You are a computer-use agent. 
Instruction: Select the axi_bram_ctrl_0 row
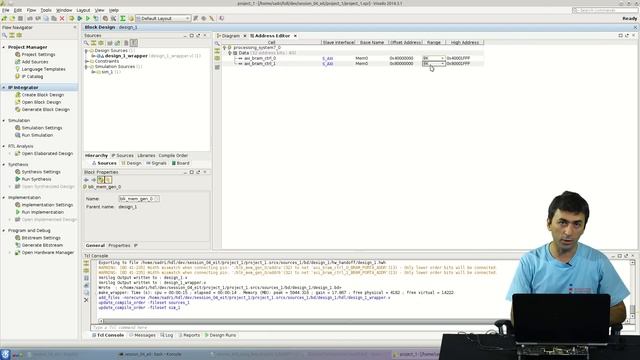click(353, 58)
